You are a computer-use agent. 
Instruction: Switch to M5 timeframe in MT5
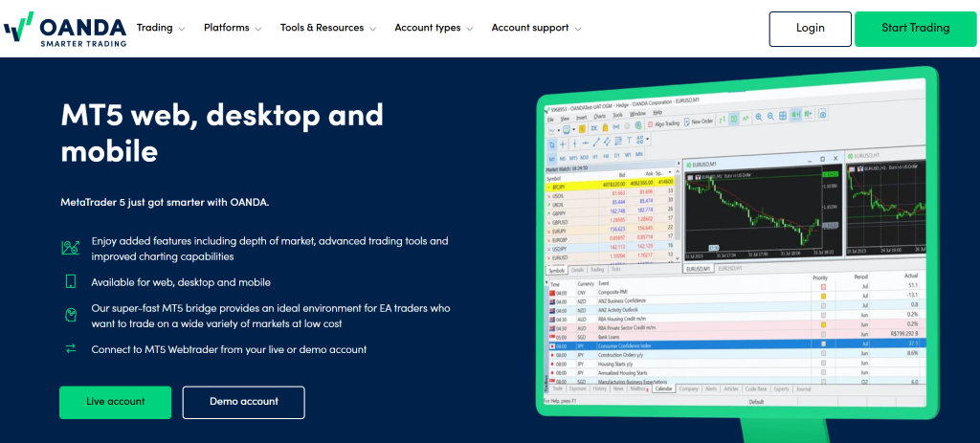tap(563, 159)
